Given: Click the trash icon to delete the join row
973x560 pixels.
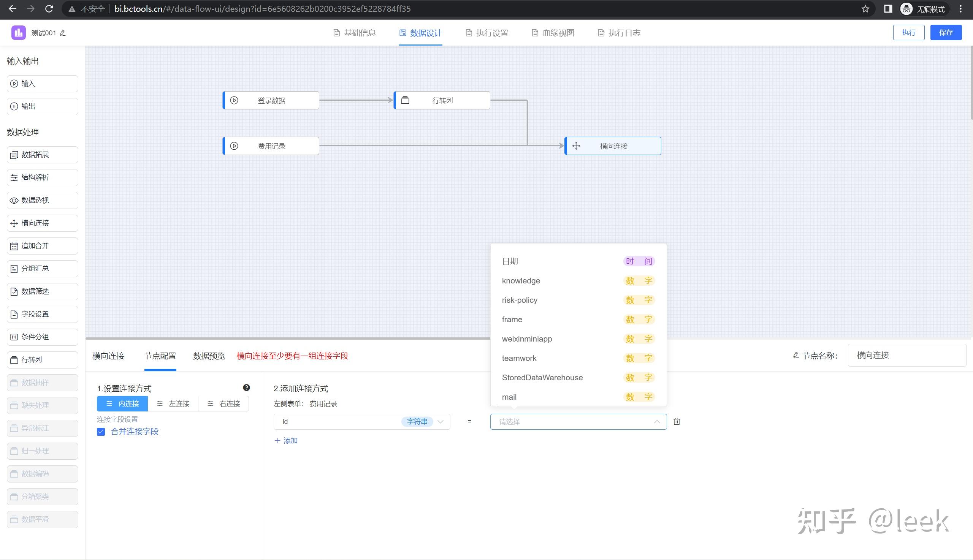Looking at the screenshot, I should [x=677, y=422].
